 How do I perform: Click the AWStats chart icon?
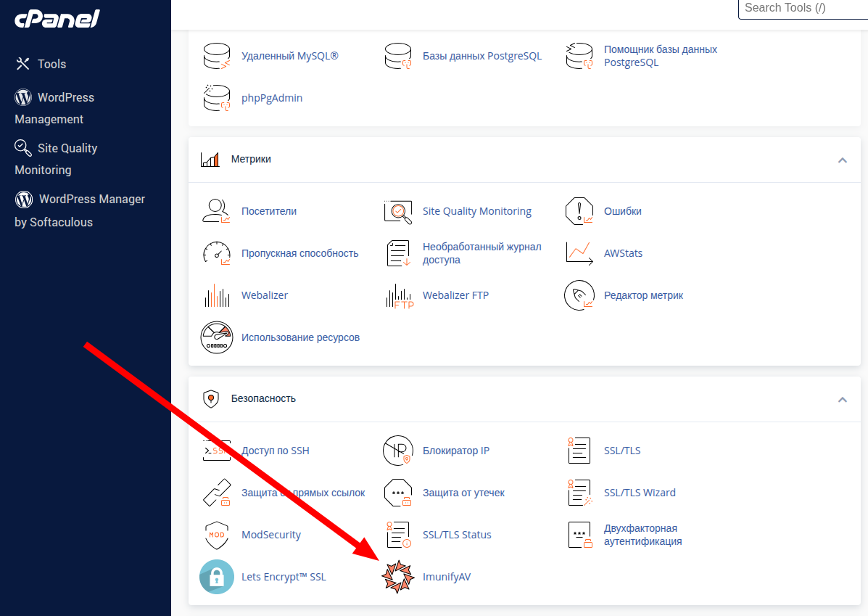(579, 253)
